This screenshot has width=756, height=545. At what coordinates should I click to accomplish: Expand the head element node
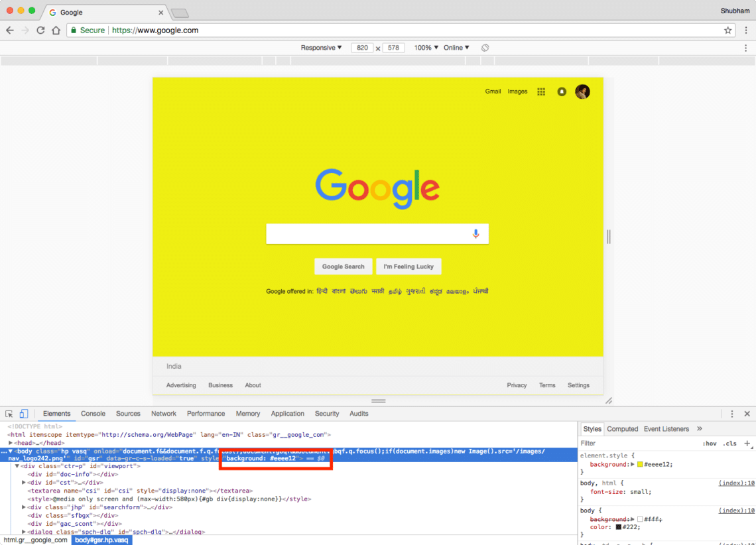pyautogui.click(x=11, y=443)
